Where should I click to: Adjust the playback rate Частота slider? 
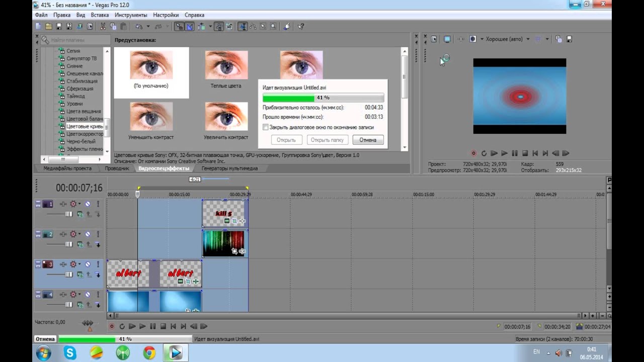[88, 323]
